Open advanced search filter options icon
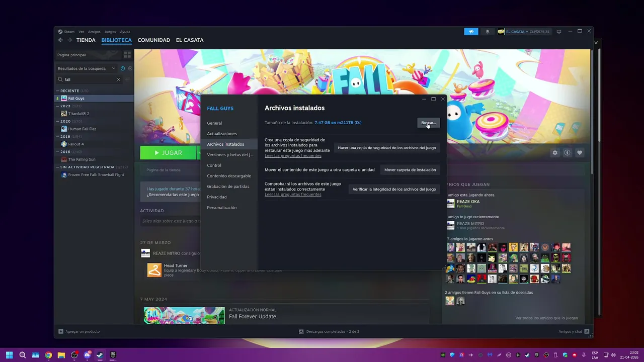Viewport: 644px width, 362px height. click(x=127, y=79)
